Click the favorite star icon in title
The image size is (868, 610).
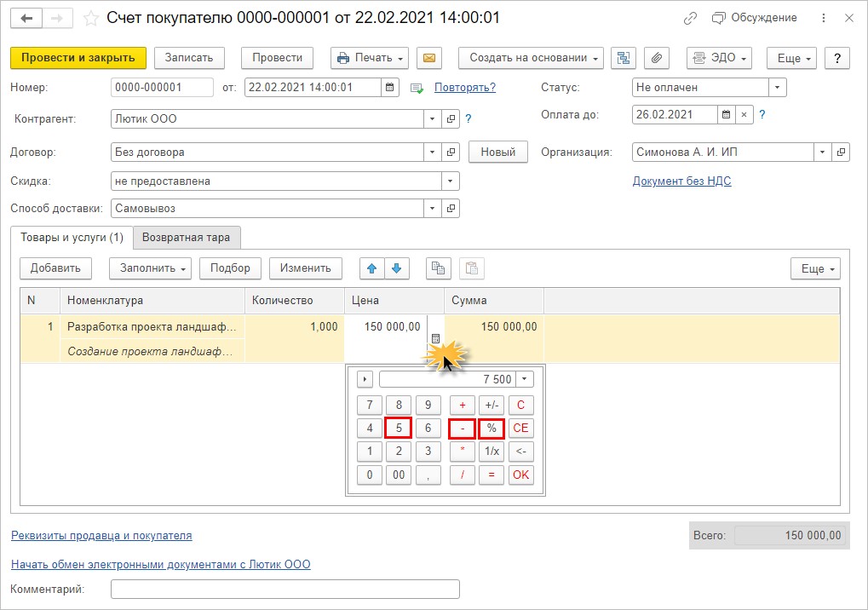91,18
